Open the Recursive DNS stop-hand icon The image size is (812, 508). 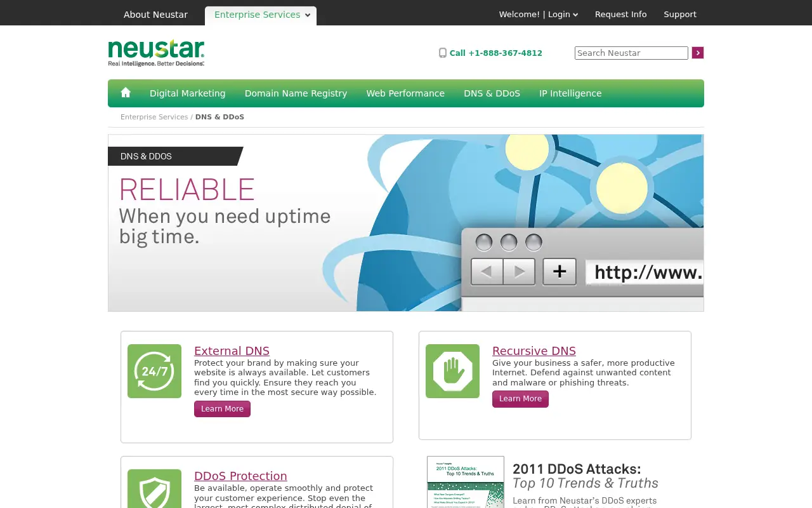tap(452, 371)
